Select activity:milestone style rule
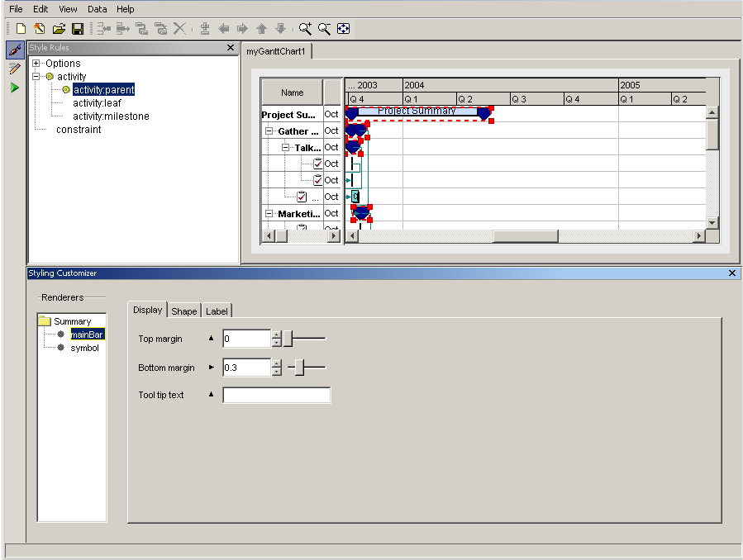This screenshot has width=743, height=560. coord(111,116)
